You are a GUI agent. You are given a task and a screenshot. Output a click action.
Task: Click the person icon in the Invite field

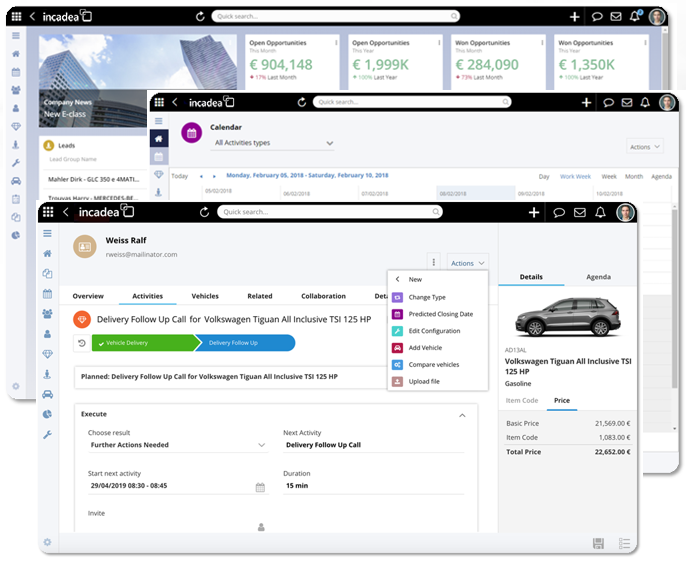coord(261,527)
